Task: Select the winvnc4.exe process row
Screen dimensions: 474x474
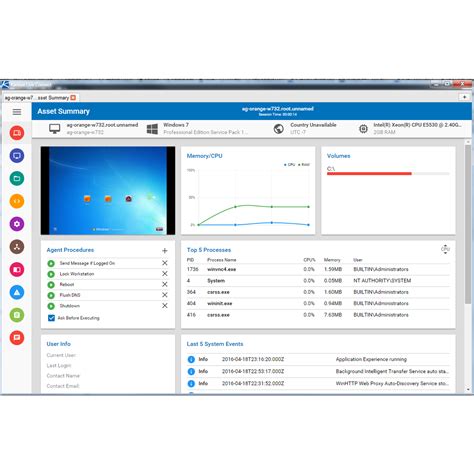Action: point(318,269)
